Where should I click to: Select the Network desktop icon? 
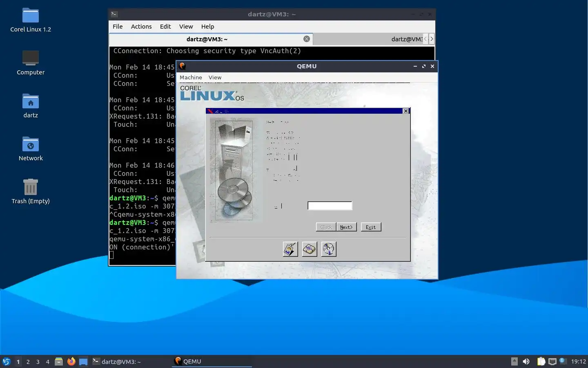31,149
